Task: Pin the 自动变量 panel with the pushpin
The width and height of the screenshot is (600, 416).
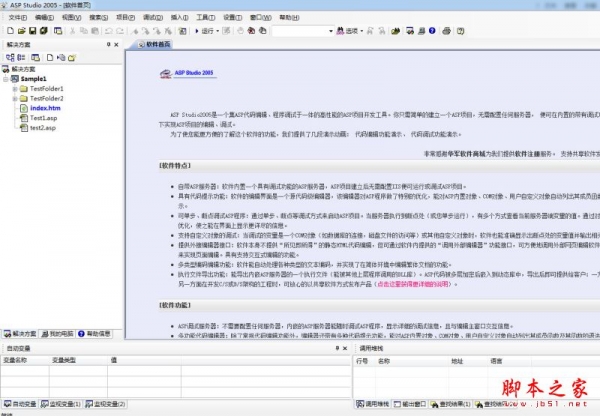Action: click(337, 348)
